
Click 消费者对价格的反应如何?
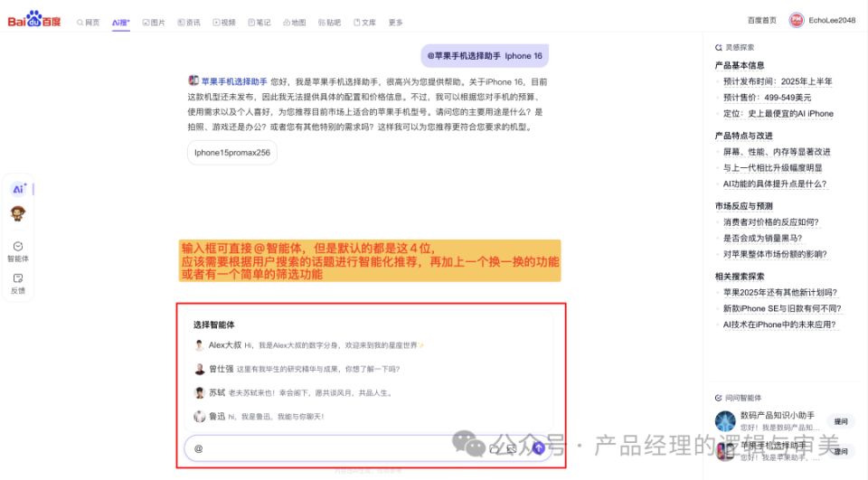tap(770, 222)
